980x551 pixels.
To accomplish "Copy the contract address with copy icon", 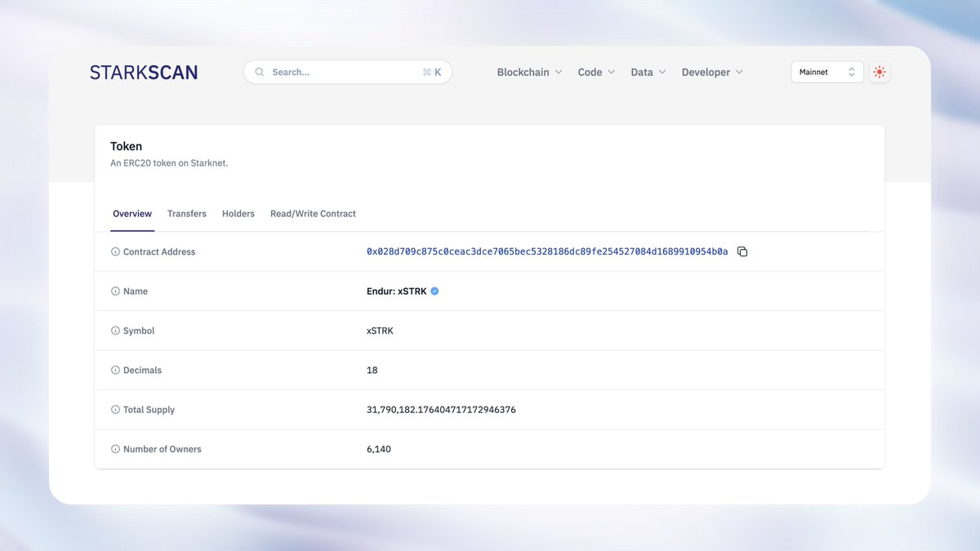I will click(x=742, y=251).
